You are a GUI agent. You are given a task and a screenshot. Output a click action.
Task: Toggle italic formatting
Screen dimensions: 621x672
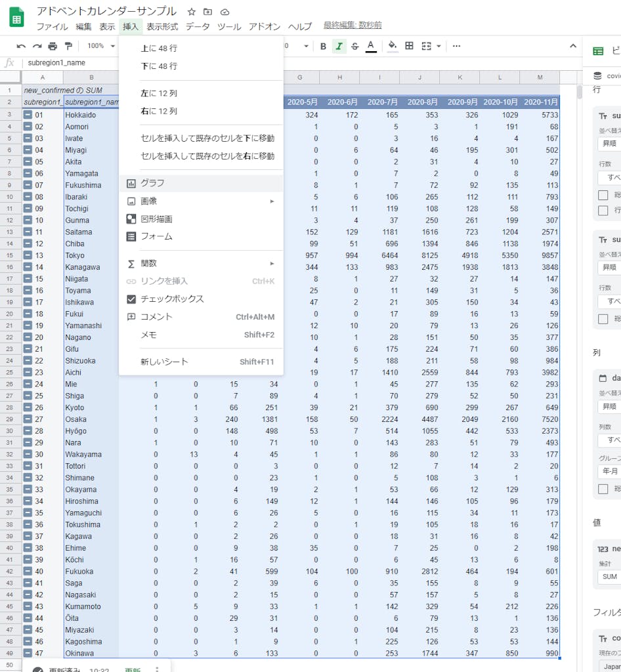(339, 47)
